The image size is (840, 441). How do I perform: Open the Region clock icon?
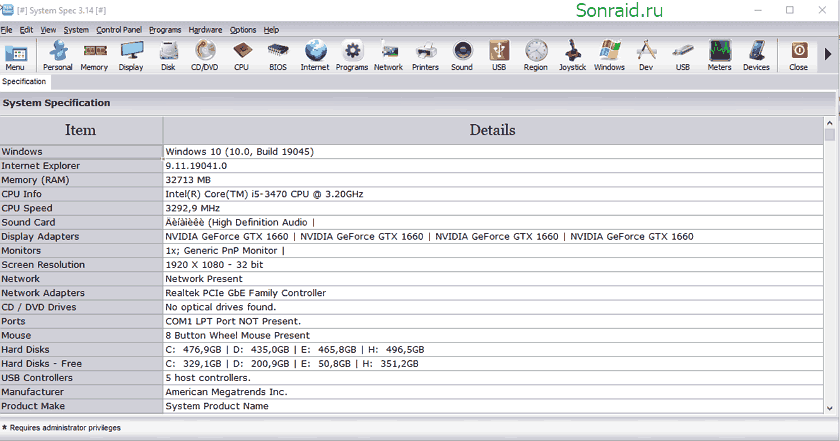pyautogui.click(x=536, y=56)
